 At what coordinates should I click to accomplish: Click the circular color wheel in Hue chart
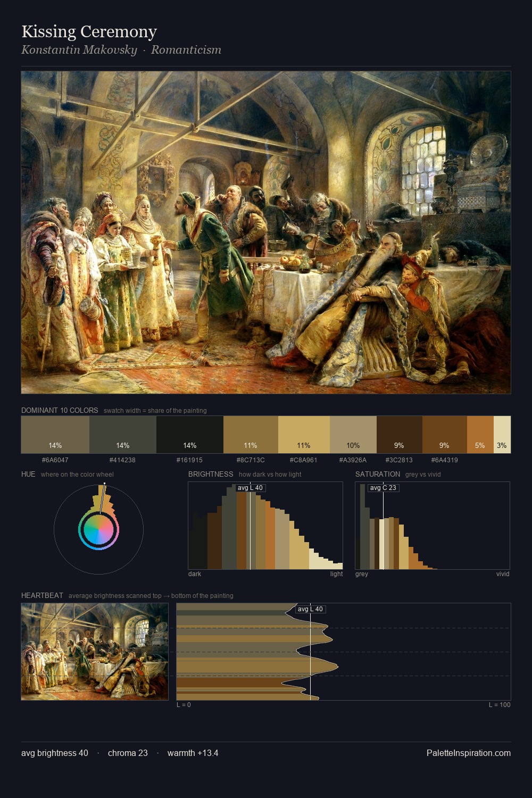[98, 530]
